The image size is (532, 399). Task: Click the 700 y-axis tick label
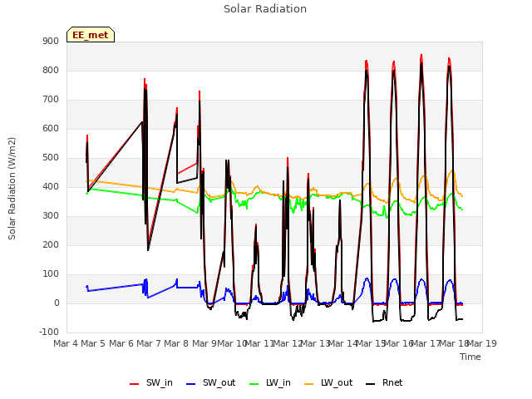pyautogui.click(x=51, y=100)
